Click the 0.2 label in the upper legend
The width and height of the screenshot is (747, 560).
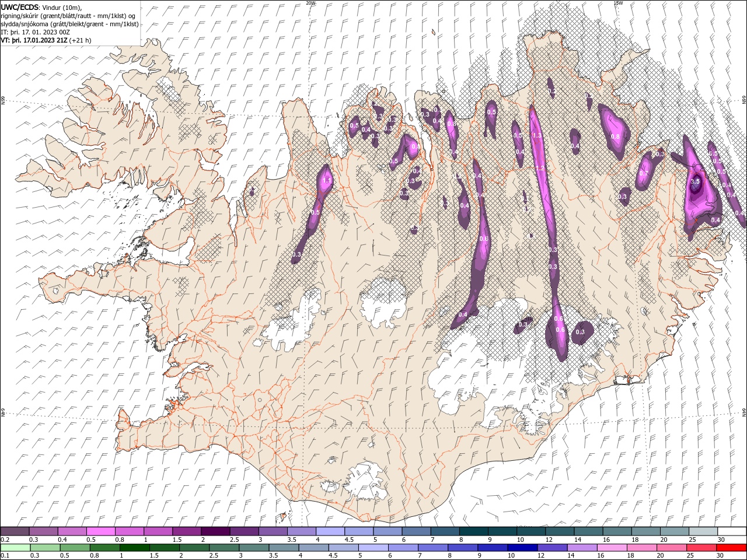point(5,540)
